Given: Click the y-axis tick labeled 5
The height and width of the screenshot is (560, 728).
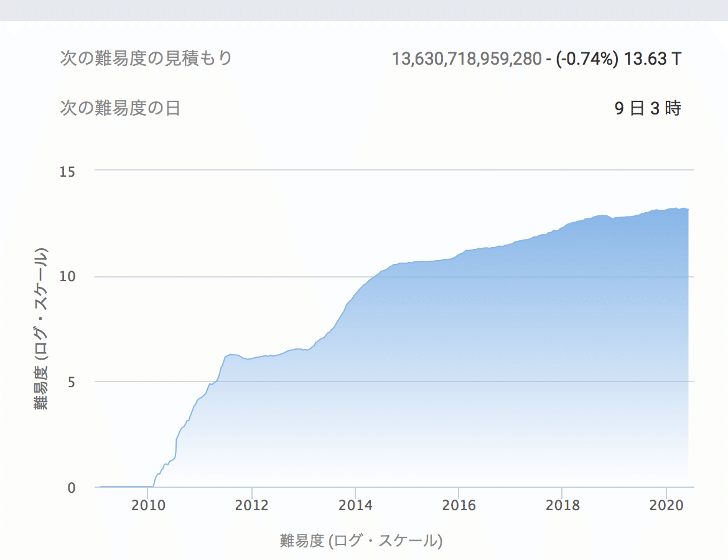Looking at the screenshot, I should point(70,381).
